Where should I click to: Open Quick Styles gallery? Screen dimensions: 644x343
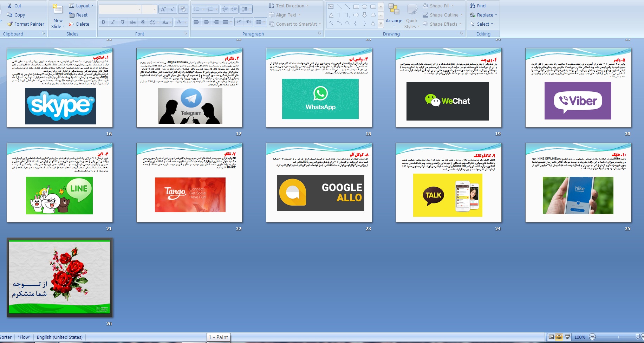412,16
